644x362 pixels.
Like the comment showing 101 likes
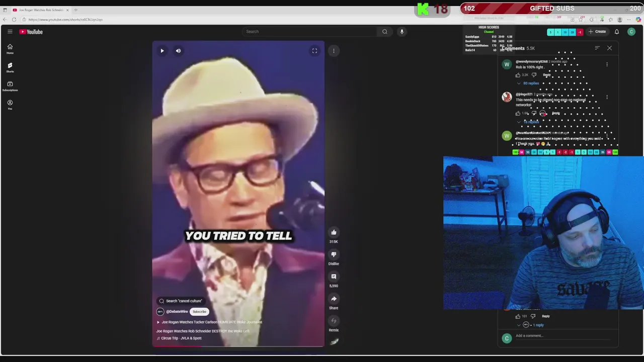coord(518,316)
